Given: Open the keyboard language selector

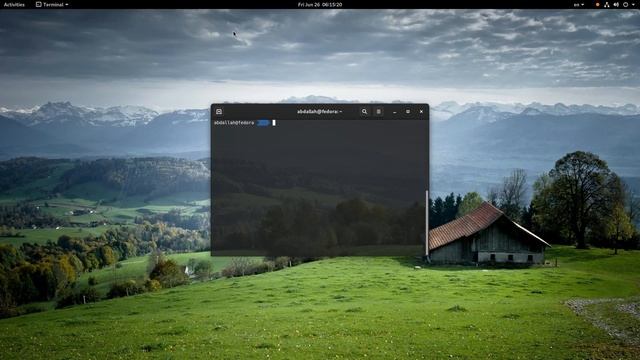Looking at the screenshot, I should pos(579,4).
